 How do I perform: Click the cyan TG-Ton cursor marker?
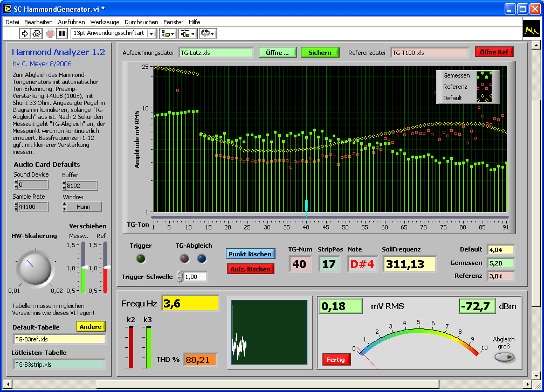tap(306, 208)
